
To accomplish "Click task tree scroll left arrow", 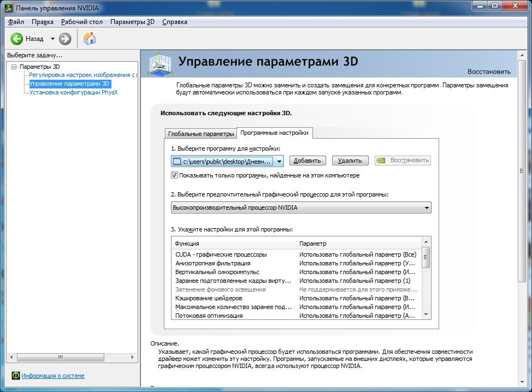I will (x=12, y=357).
